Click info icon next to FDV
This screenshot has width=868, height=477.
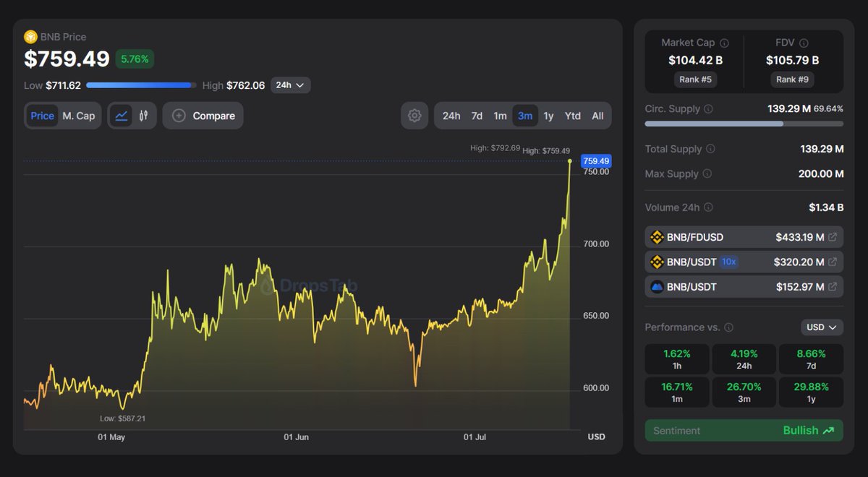(x=804, y=43)
